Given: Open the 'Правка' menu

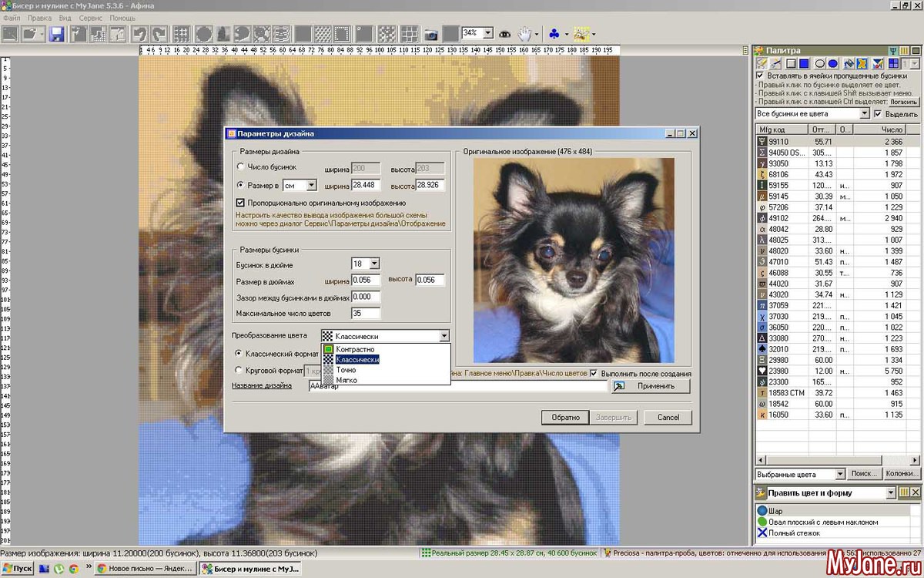Looking at the screenshot, I should click(x=39, y=17).
